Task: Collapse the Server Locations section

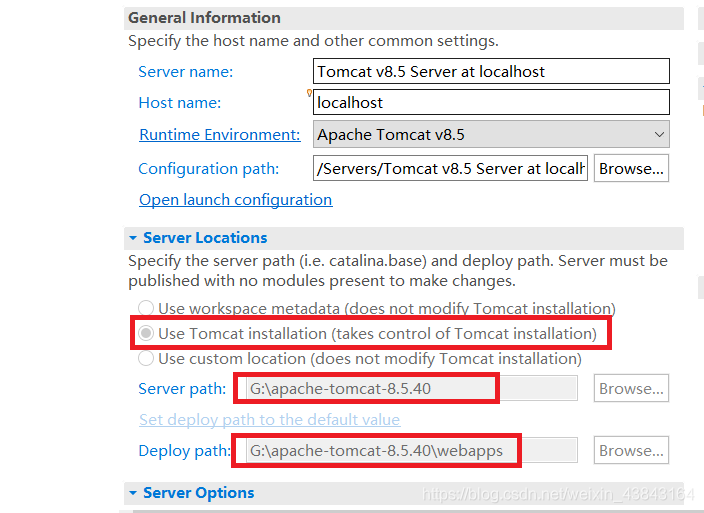Action: [x=133, y=238]
